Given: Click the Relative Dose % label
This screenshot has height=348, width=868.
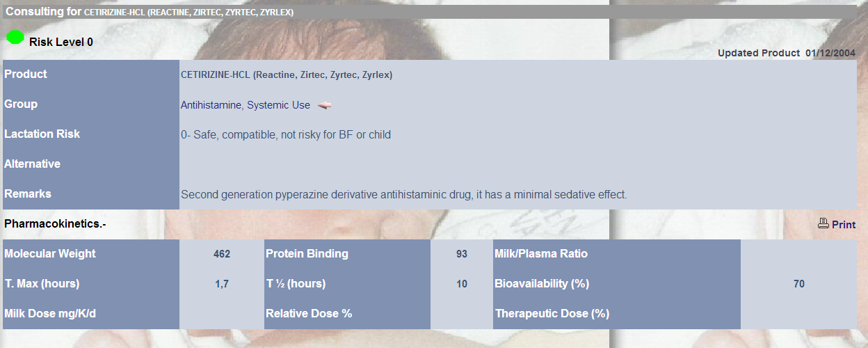Looking at the screenshot, I should [309, 313].
